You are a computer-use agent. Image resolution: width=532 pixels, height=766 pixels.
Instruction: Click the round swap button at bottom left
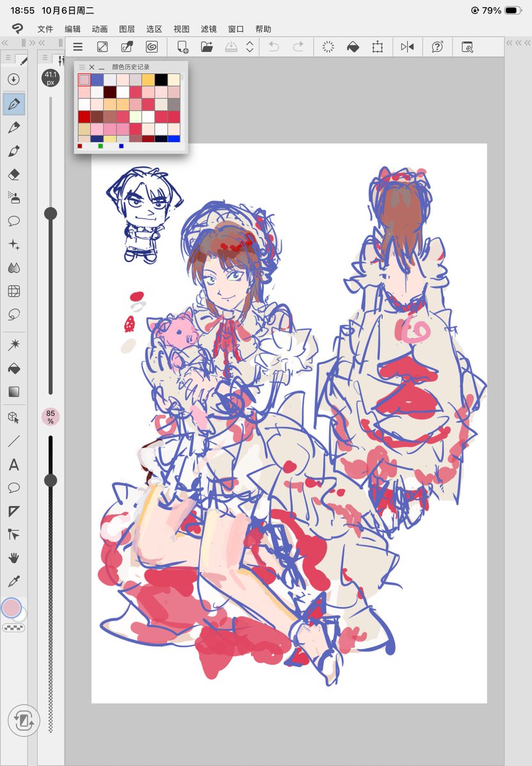(x=24, y=721)
